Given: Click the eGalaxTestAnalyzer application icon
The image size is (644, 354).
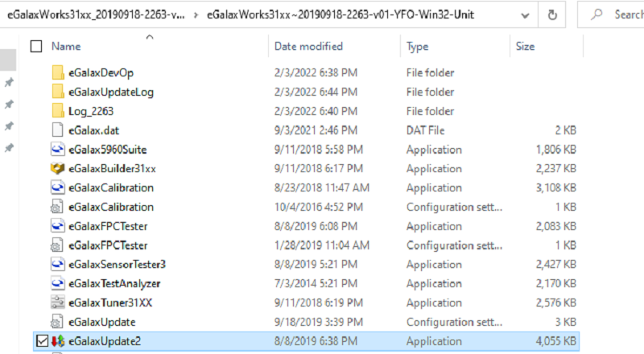Looking at the screenshot, I should (57, 283).
